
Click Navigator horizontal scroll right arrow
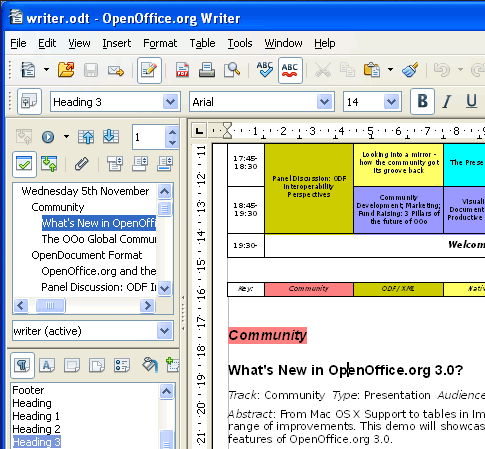[148, 305]
